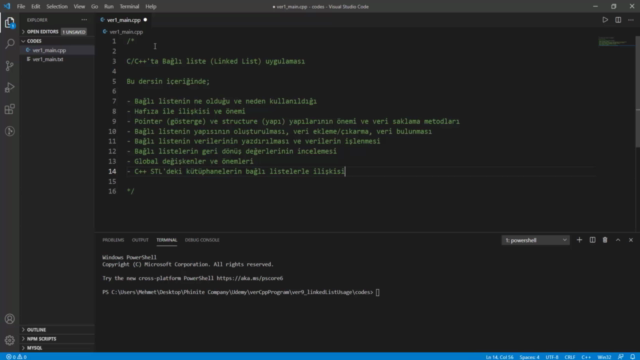Click the Ln 14, Col 56 status entry
This screenshot has width=640, height=360.
(499, 357)
